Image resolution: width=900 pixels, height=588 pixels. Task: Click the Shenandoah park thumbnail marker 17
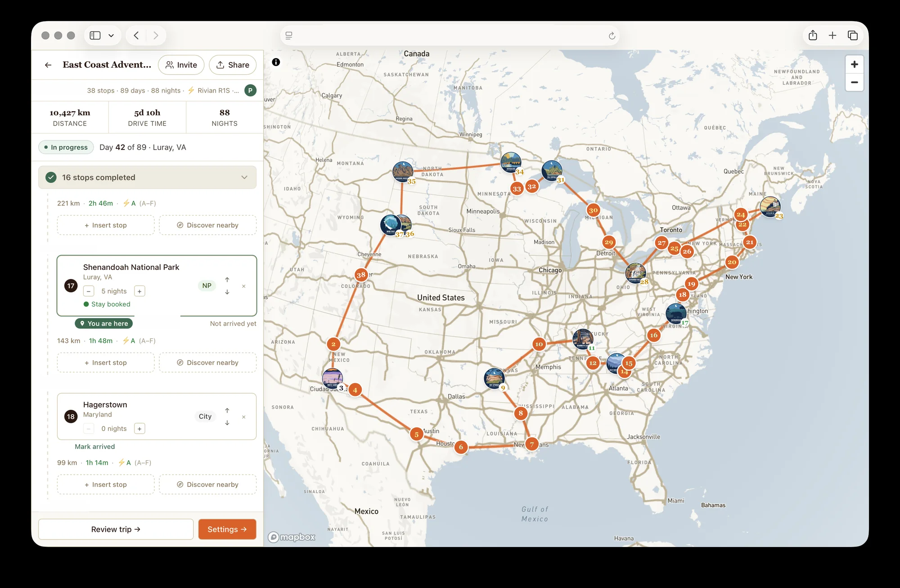coord(676,314)
